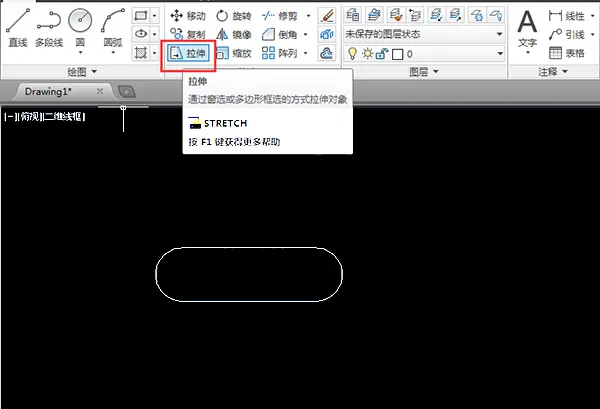Click the large 文字 (Text) tool
The height and width of the screenshot is (409, 600).
pos(527,30)
